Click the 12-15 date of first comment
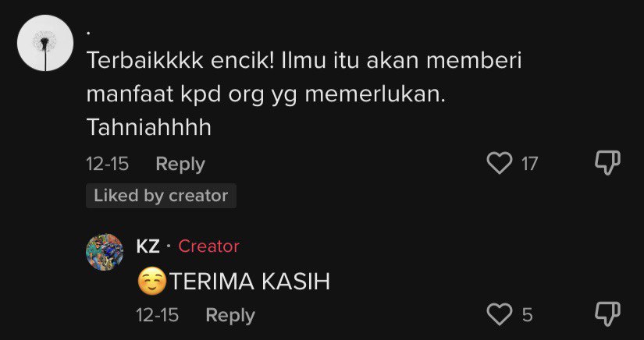 (x=108, y=165)
